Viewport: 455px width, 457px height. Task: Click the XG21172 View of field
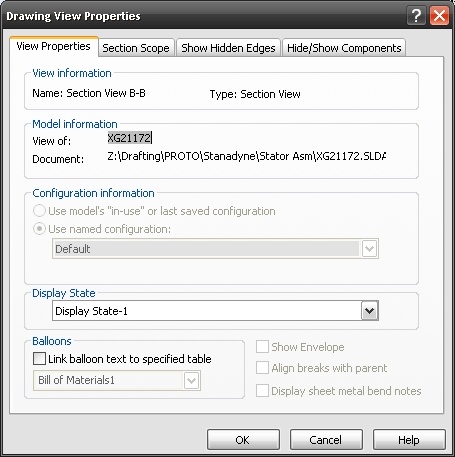pyautogui.click(x=129, y=138)
